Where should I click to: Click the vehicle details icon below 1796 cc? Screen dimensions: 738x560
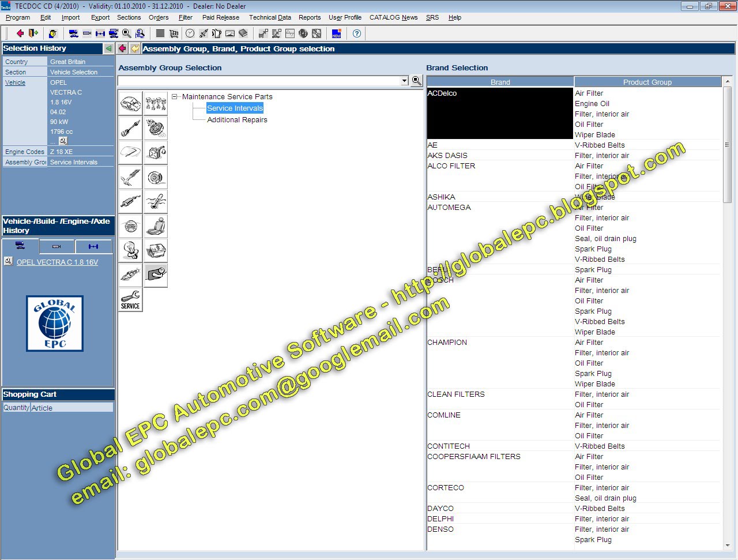(63, 141)
